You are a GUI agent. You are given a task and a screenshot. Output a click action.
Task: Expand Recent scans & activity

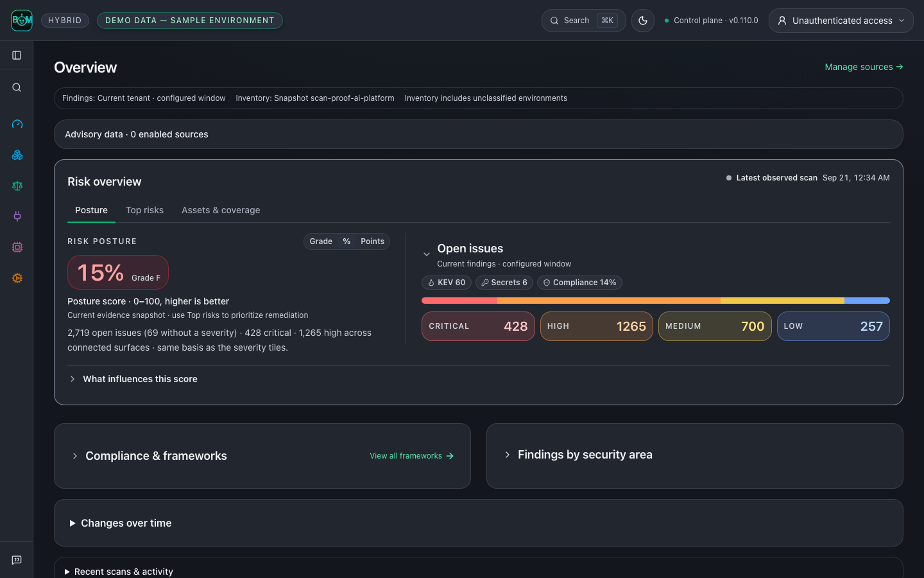coord(119,572)
